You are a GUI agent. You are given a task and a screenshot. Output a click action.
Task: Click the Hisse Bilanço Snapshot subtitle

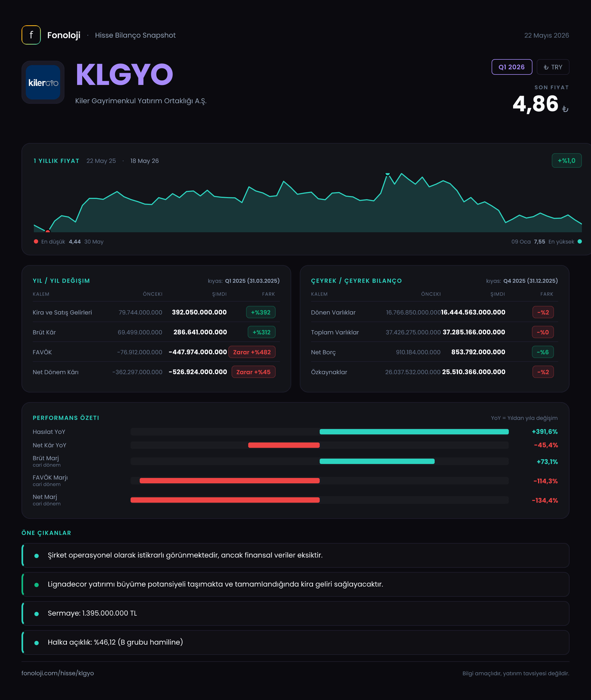[x=135, y=35]
